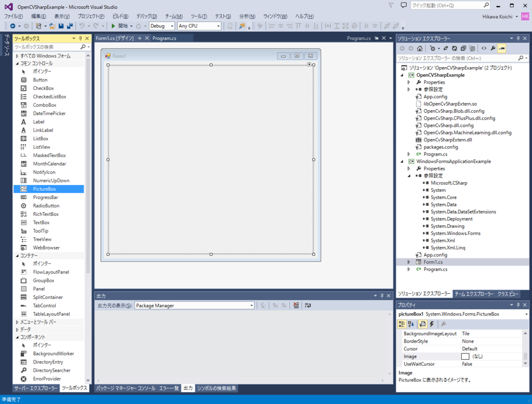532x404 pixels.
Task: Switch to the Error List (エラー一覧) tab
Action: pyautogui.click(x=169, y=388)
